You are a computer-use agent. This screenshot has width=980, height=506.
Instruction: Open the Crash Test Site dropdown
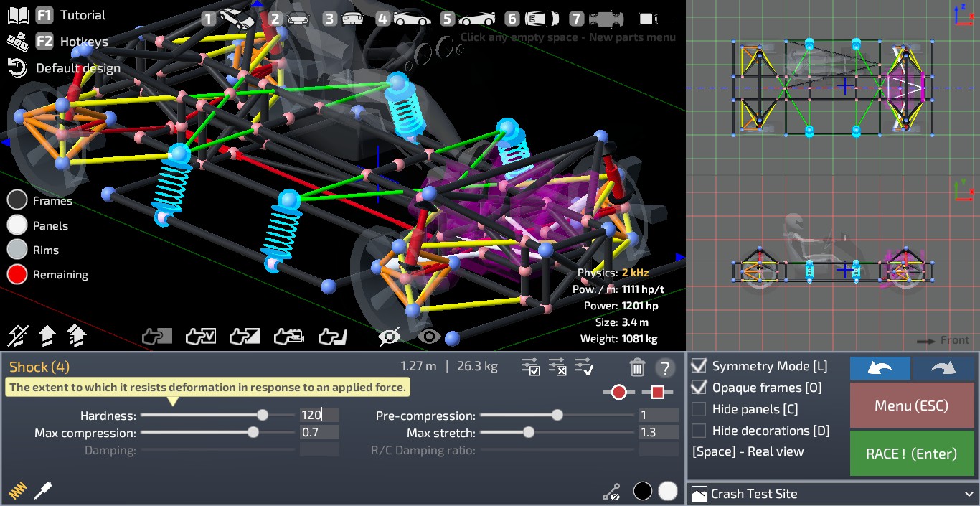(832, 494)
